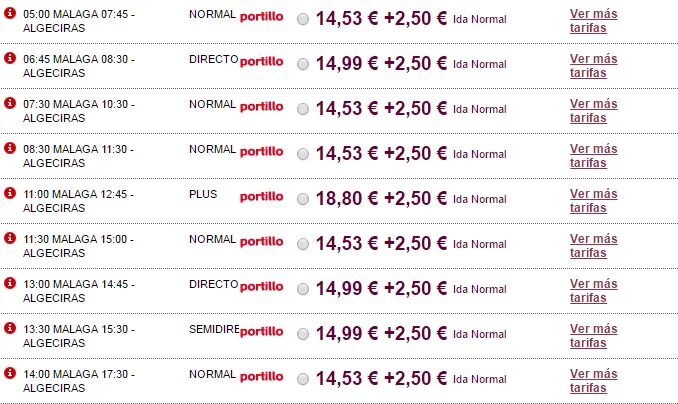678x404 pixels.
Task: Click portillo logo on 13:30 SEMIDIRE row
Action: point(262,332)
